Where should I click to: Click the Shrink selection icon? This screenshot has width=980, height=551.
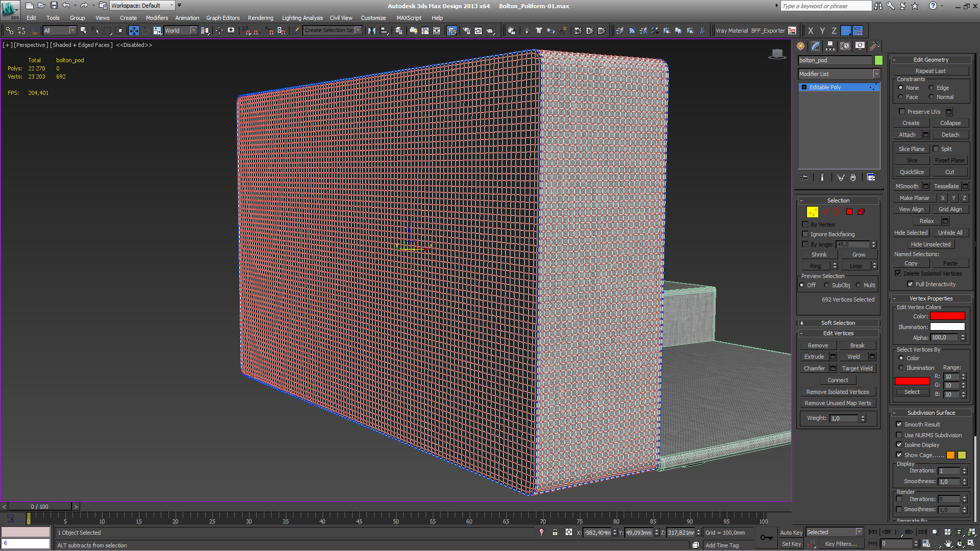[819, 254]
